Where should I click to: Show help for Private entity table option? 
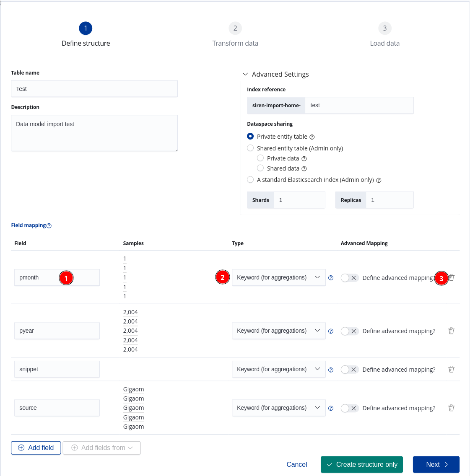(x=312, y=137)
